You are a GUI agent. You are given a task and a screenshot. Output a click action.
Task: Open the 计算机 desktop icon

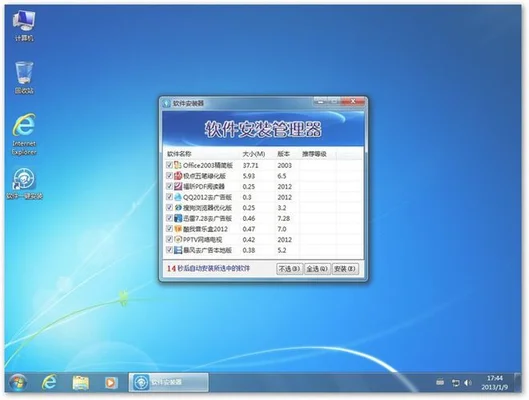tap(24, 26)
